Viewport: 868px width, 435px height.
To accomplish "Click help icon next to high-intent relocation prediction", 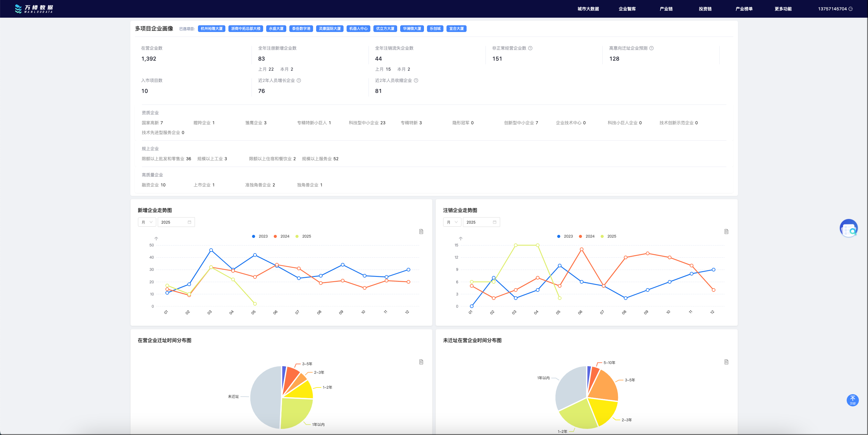I will [651, 48].
